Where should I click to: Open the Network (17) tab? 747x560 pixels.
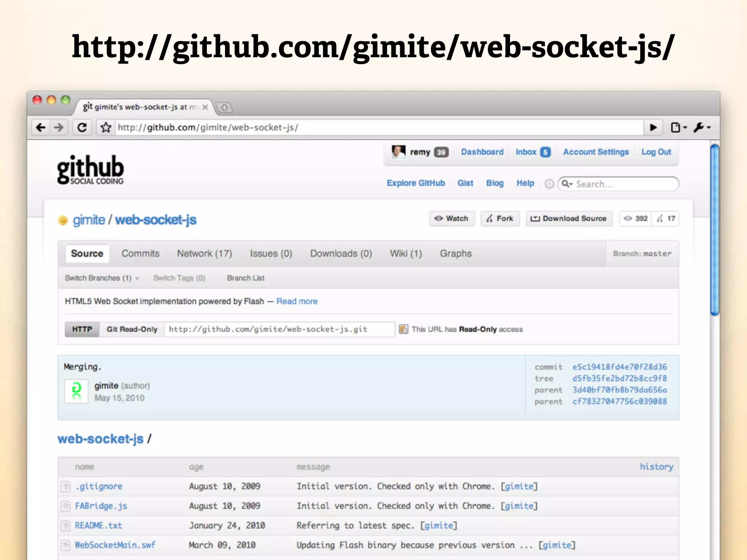tap(204, 253)
